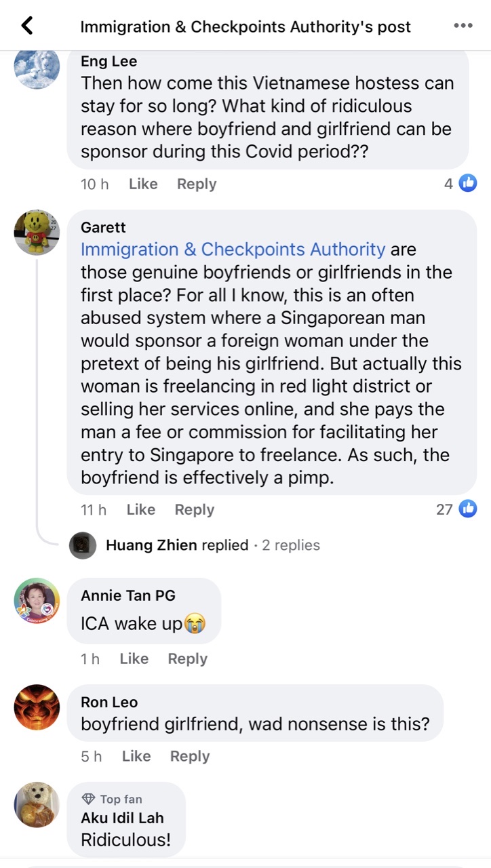This screenshot has height=868, width=491.
Task: Tap the Top fan diamond badge
Action: [88, 800]
